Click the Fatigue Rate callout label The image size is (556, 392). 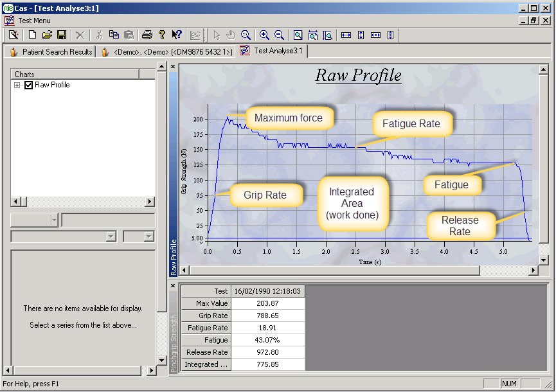click(411, 123)
